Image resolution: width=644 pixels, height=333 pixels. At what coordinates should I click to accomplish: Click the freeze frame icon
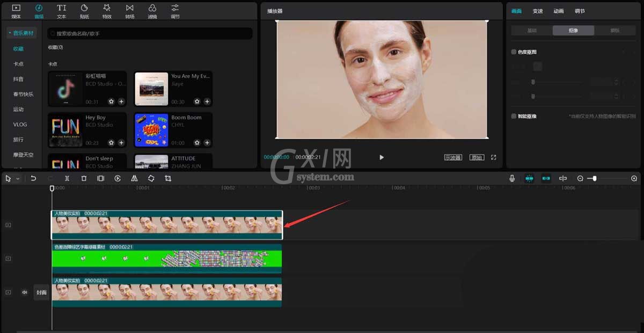pyautogui.click(x=100, y=178)
